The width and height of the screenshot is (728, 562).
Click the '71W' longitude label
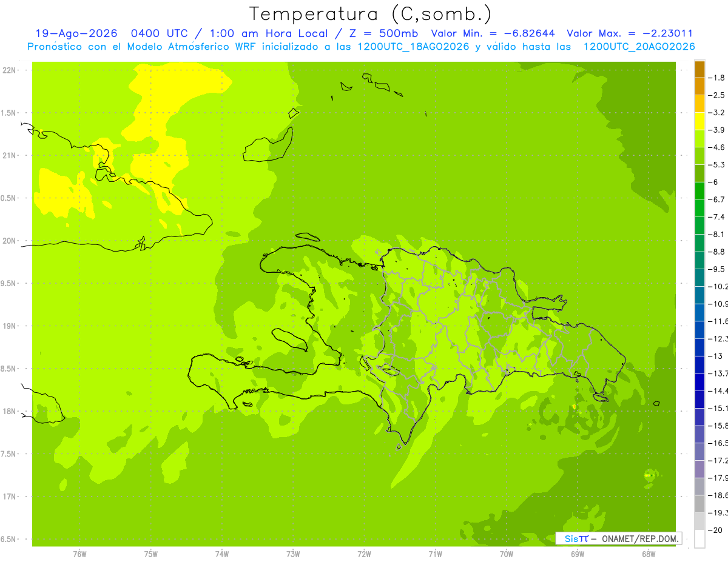tap(435, 554)
